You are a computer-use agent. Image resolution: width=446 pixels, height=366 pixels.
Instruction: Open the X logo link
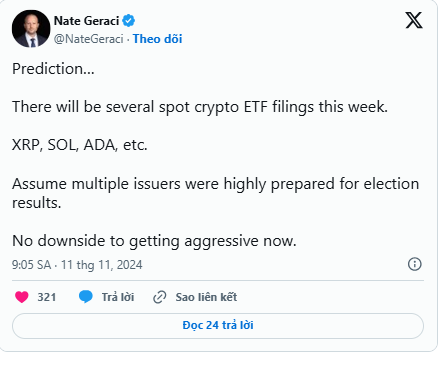(x=414, y=20)
